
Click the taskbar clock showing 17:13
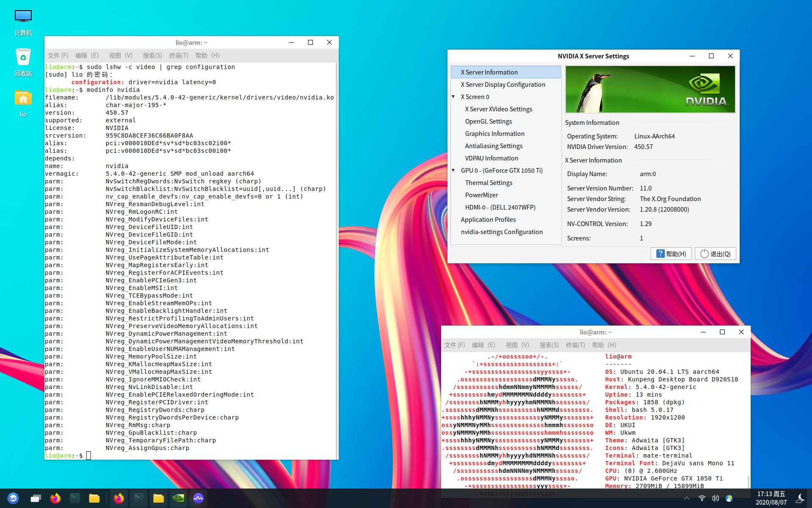point(771,498)
